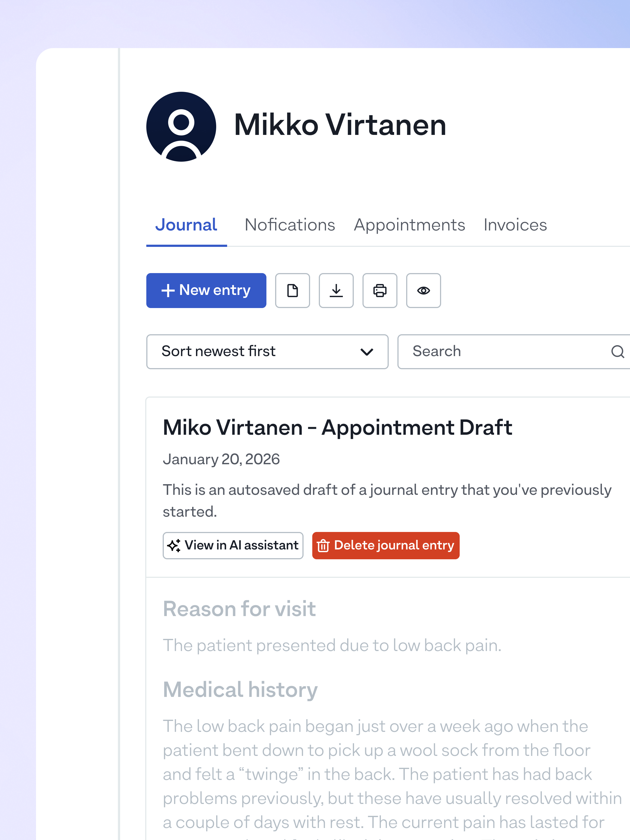
Task: Click the download icon button
Action: pyautogui.click(x=336, y=291)
